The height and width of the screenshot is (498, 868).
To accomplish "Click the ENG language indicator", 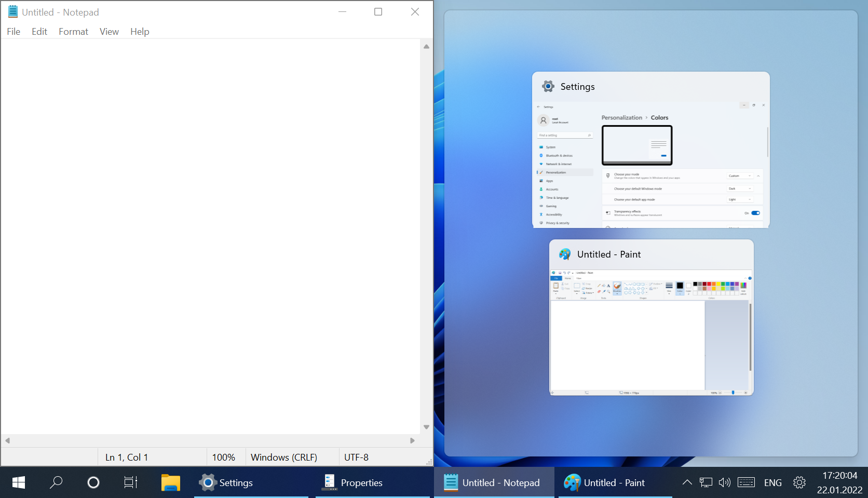I will click(772, 482).
